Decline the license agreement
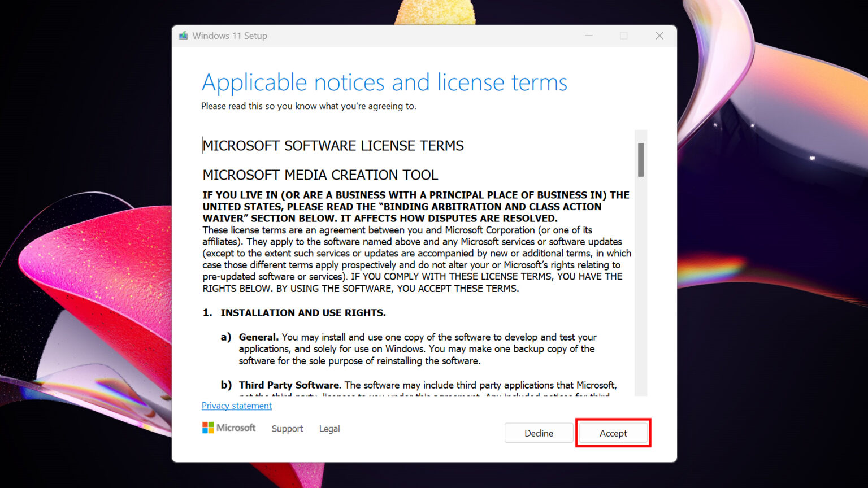Viewport: 868px width, 488px height. [x=538, y=433]
